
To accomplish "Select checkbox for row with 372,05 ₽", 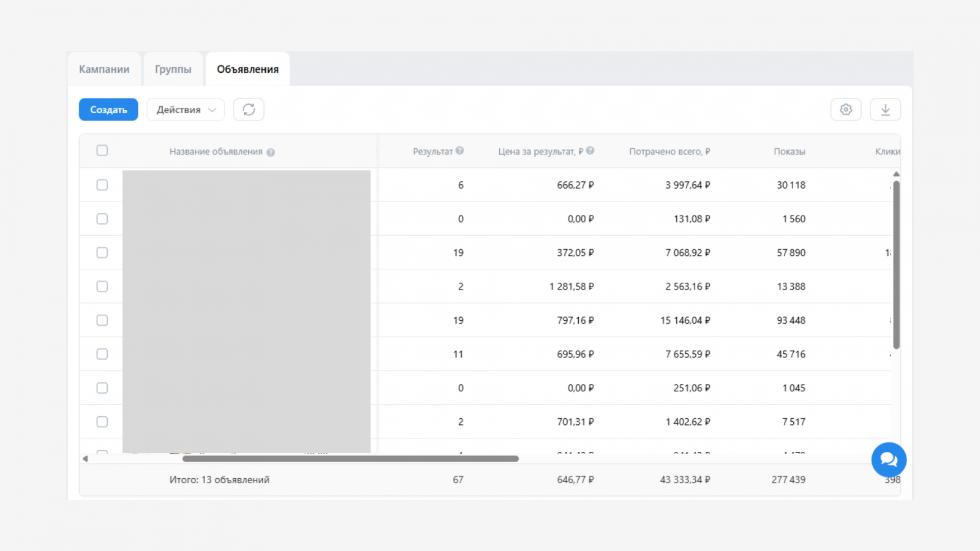I will click(102, 253).
